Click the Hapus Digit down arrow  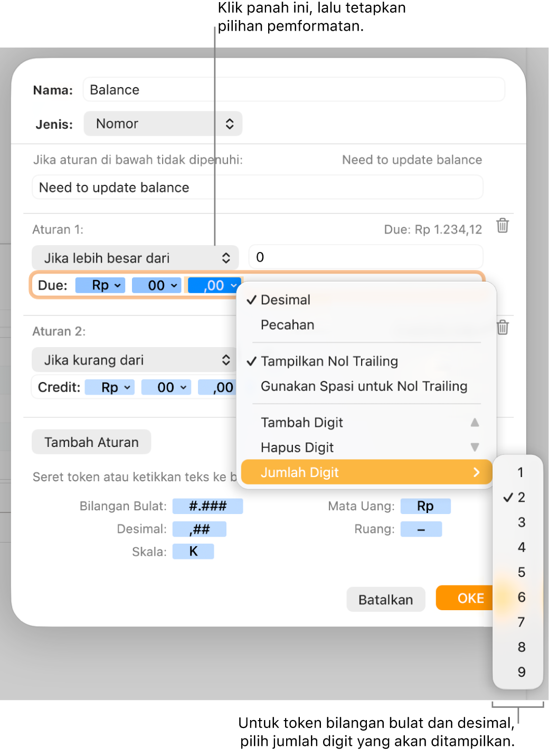tap(475, 447)
